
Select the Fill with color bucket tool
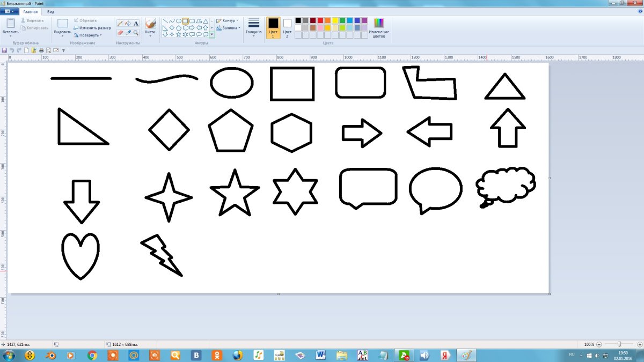(128, 23)
